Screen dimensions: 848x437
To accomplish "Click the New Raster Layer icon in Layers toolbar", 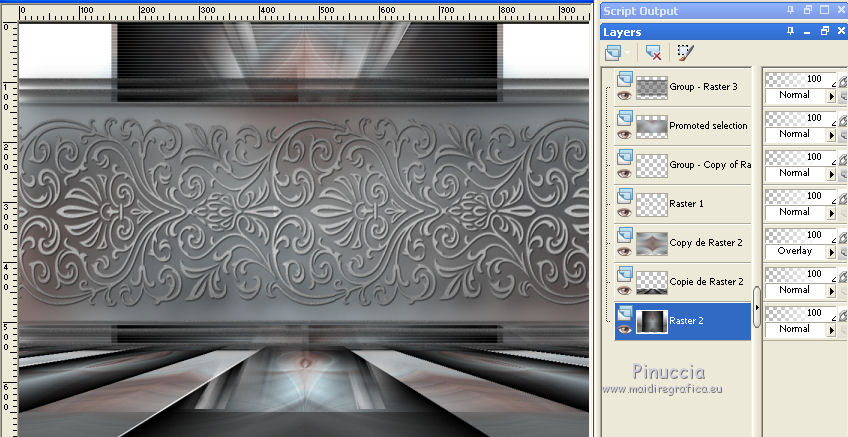I will coord(614,52).
